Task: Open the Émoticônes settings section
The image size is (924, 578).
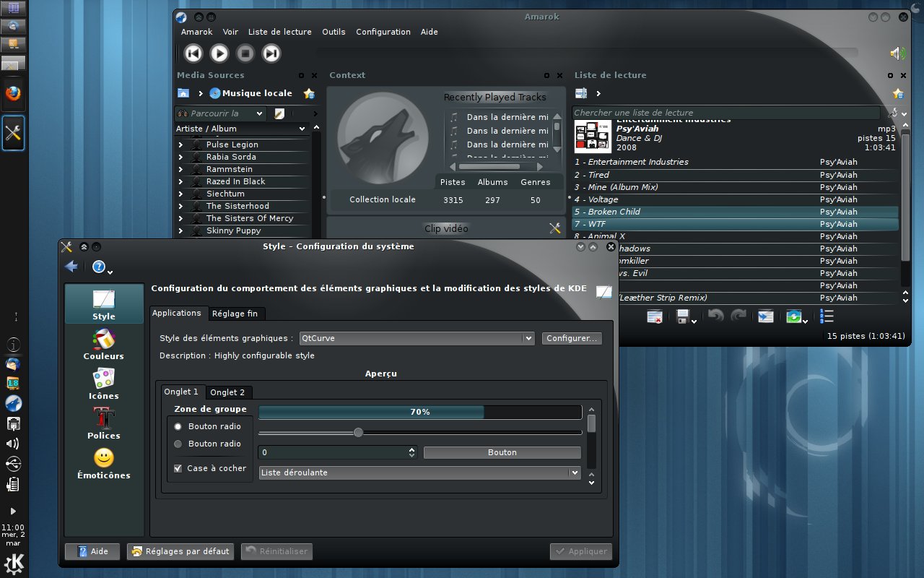Action: (x=103, y=464)
